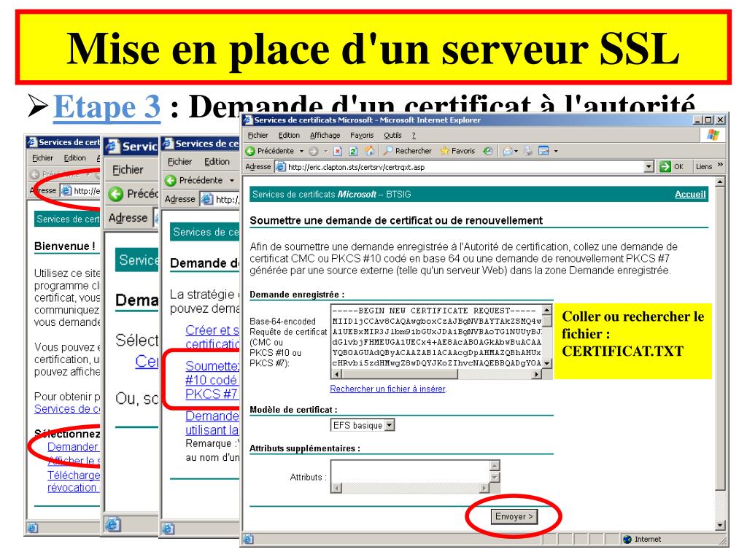
Task: Open the Mail icon dropdown arrow
Action: point(516,152)
